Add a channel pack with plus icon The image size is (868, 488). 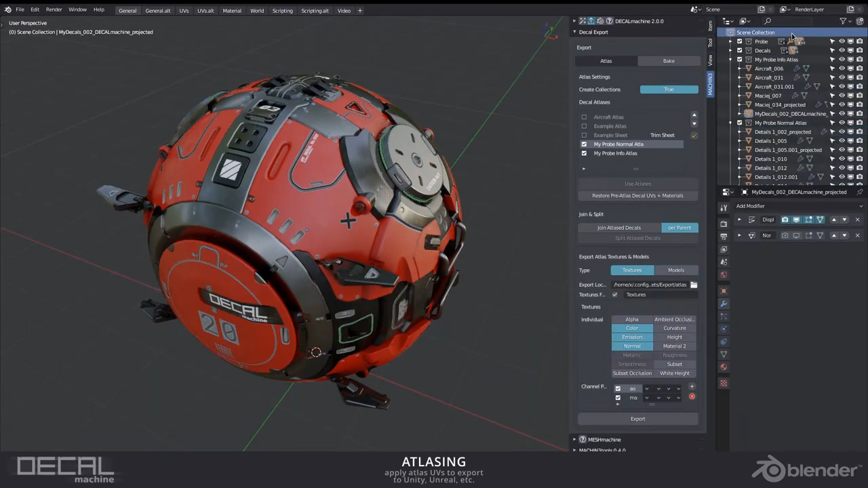click(692, 387)
